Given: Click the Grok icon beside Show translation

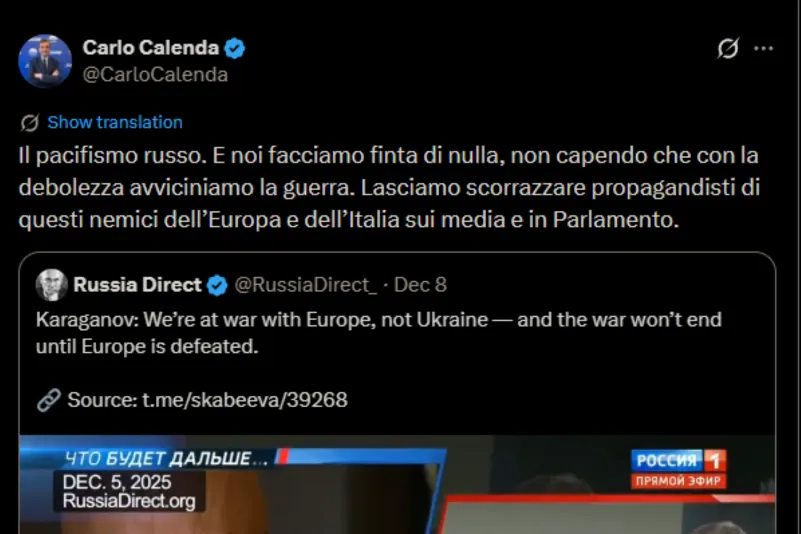Looking at the screenshot, I should 30,123.
